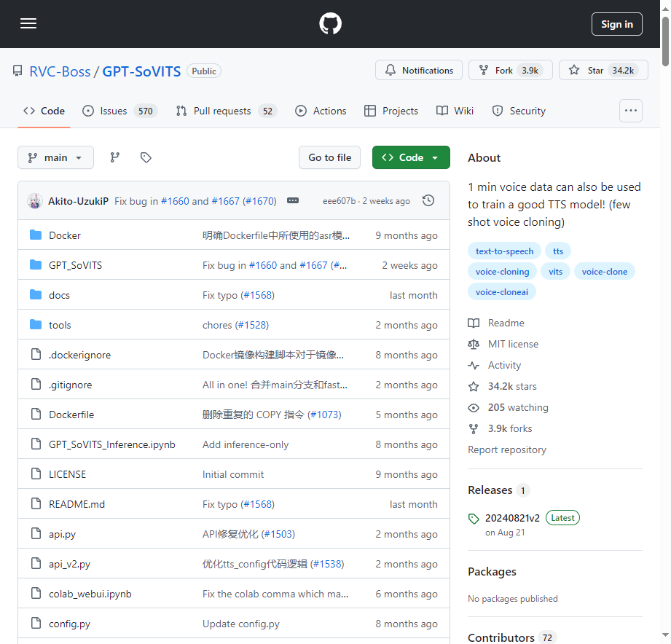Open the .gitignore file
The width and height of the screenshot is (671, 644).
pos(70,385)
